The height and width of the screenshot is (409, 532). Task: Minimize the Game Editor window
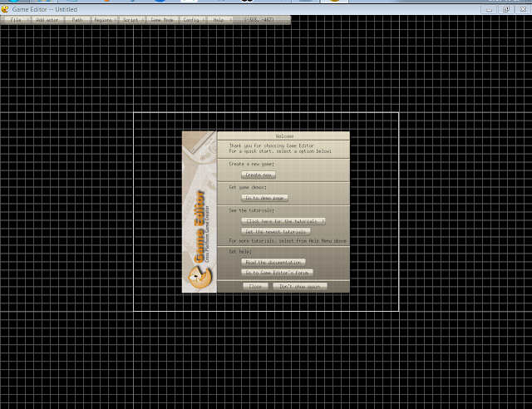pyautogui.click(x=489, y=9)
